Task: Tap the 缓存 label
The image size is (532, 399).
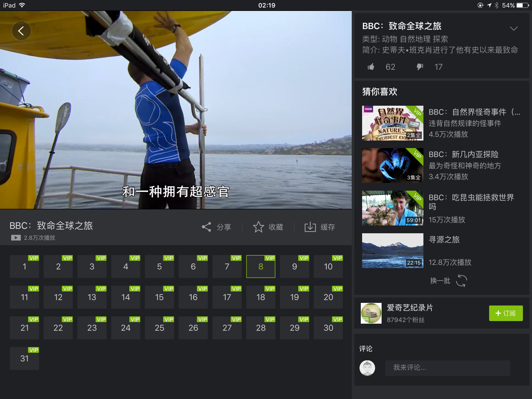Action: pos(328,227)
